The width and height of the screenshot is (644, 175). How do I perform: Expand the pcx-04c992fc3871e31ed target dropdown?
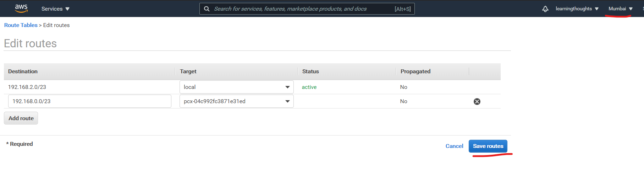pyautogui.click(x=236, y=101)
